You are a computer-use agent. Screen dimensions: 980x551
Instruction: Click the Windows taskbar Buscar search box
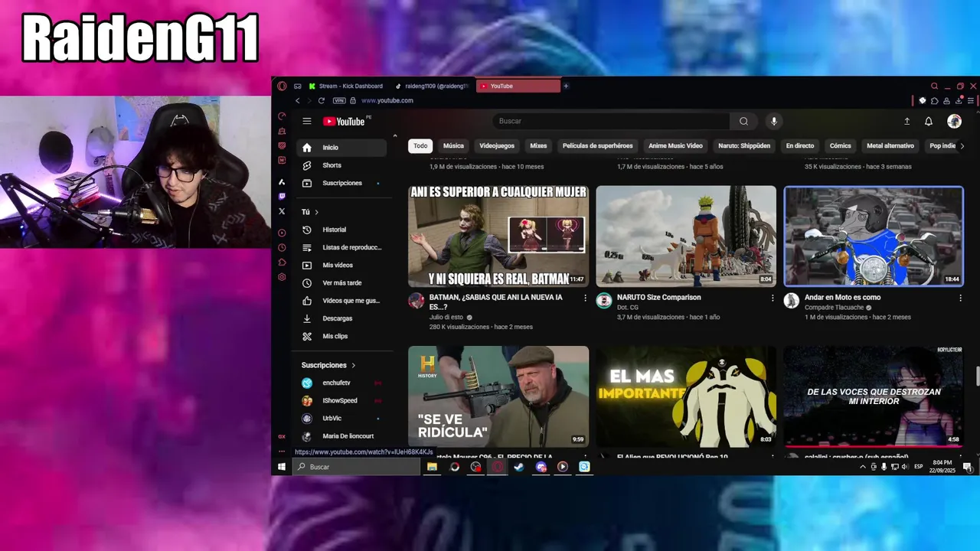click(x=356, y=467)
